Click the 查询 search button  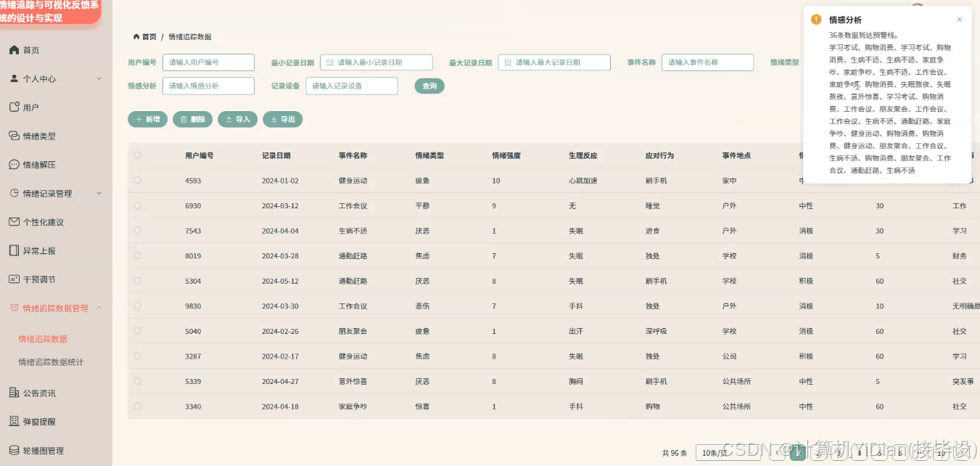[429, 86]
